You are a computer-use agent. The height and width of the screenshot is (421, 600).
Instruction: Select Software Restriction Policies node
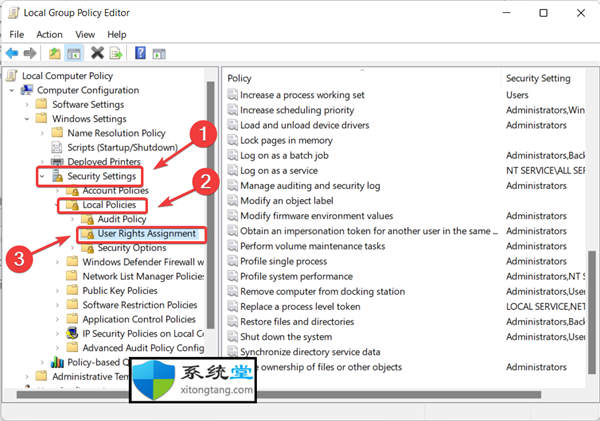pyautogui.click(x=140, y=305)
